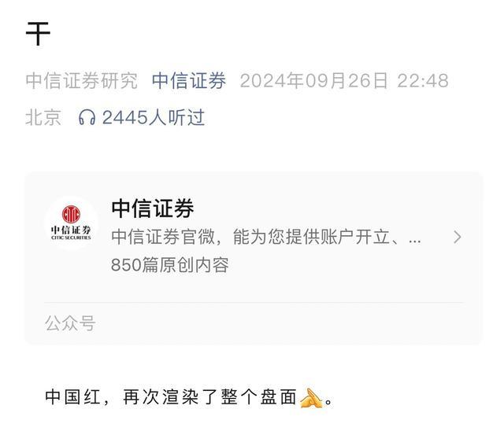Select the article title character 干

(x=38, y=34)
